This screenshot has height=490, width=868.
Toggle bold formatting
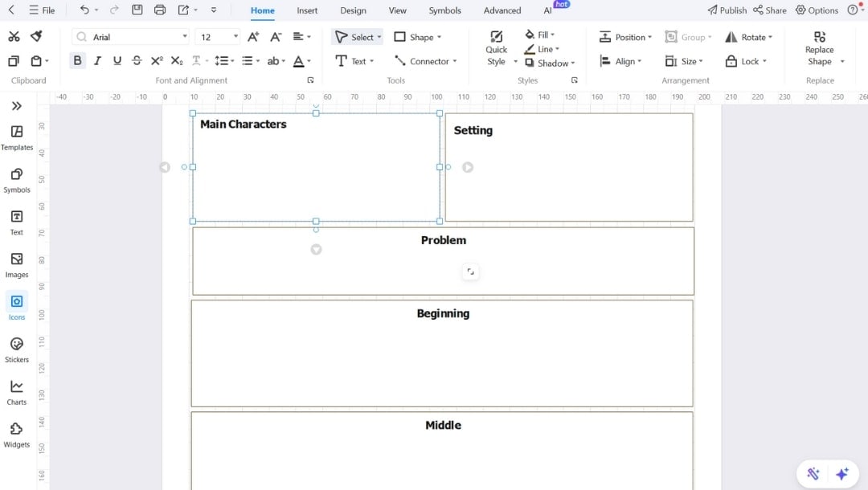click(77, 60)
